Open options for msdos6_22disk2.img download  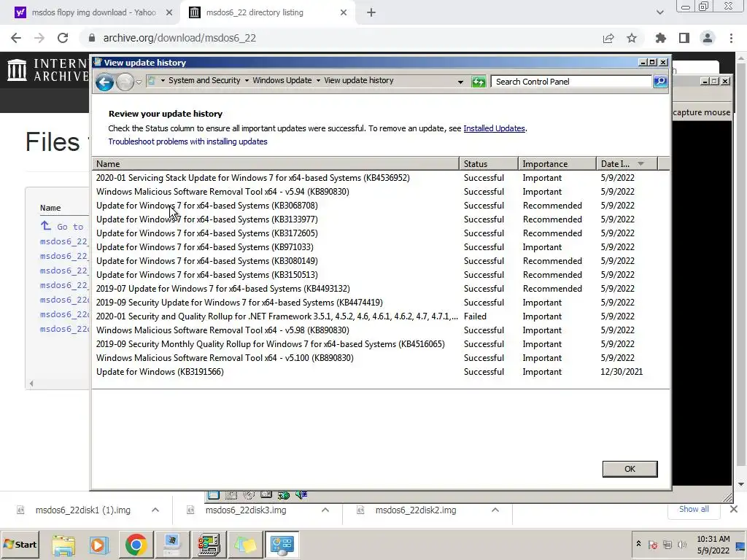pos(495,510)
